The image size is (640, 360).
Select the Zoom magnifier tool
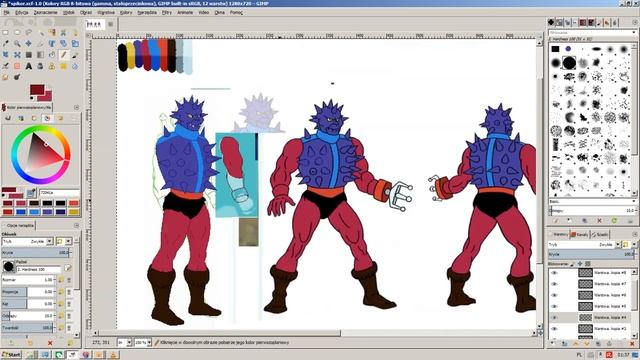pos(17,43)
